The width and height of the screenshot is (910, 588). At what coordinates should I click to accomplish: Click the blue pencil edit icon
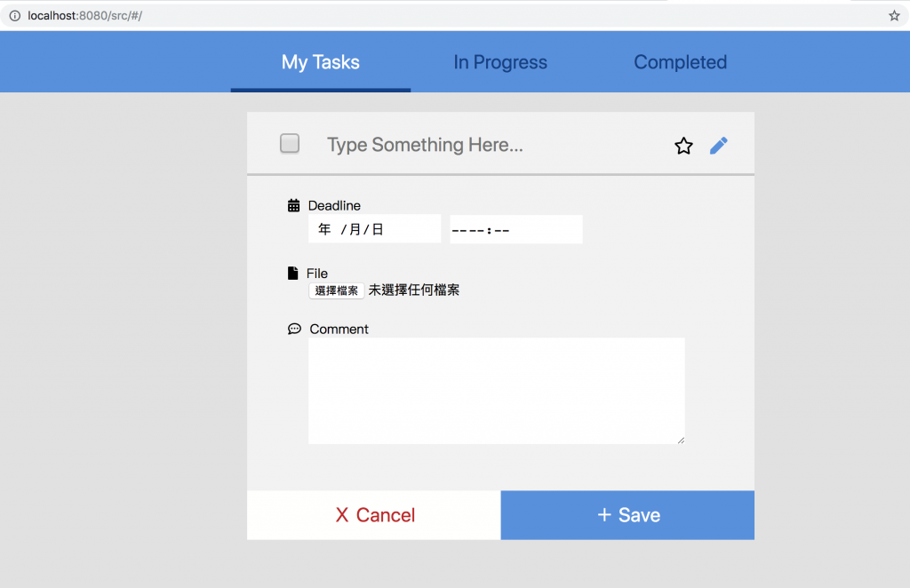(x=719, y=146)
